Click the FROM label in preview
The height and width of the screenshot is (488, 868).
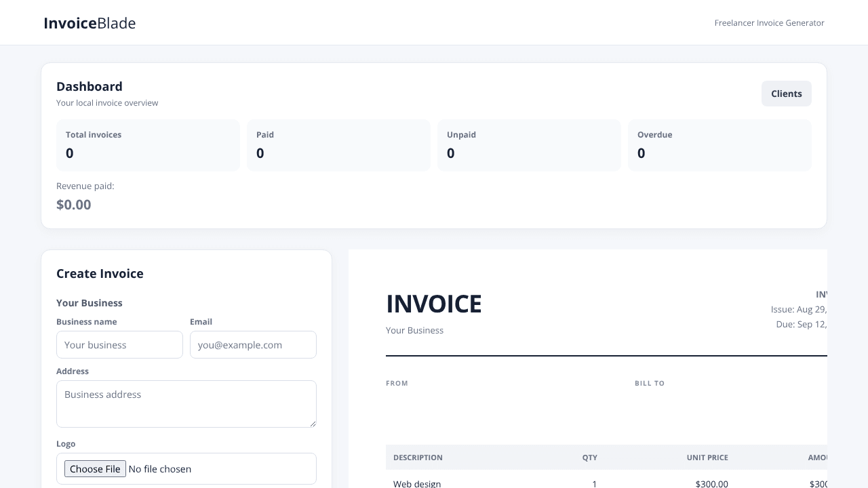(397, 384)
